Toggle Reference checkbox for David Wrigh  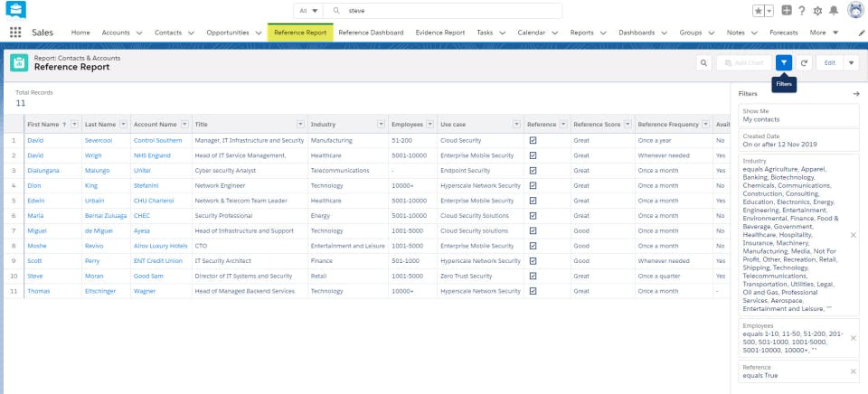533,155
